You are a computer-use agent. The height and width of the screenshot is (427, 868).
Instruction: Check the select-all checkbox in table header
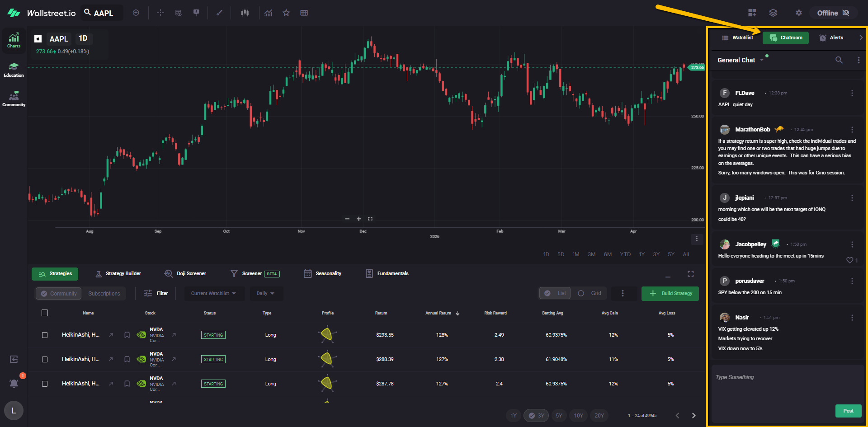(x=45, y=313)
